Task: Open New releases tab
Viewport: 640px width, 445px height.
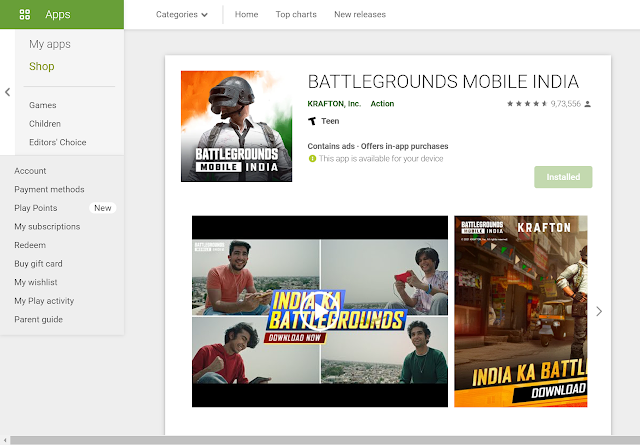Action: coord(360,14)
